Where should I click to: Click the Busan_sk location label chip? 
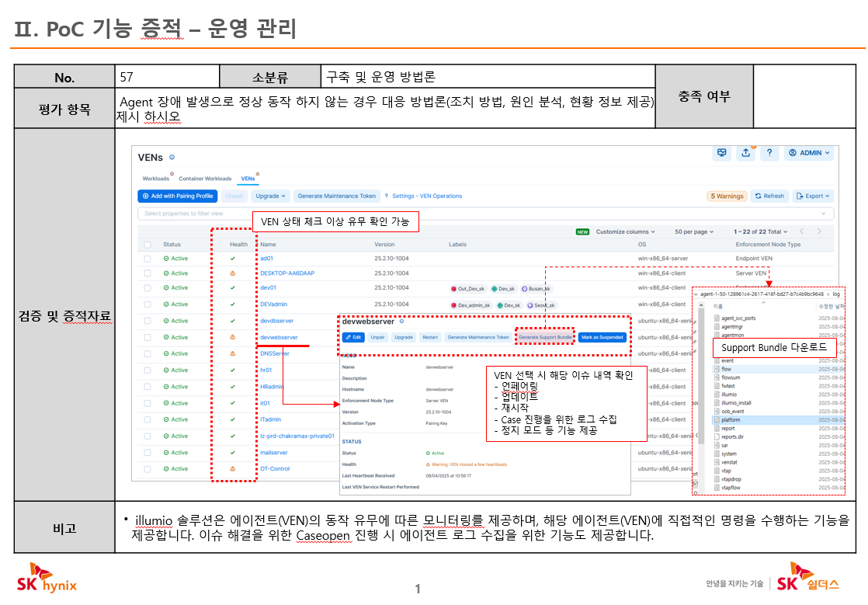click(x=536, y=288)
